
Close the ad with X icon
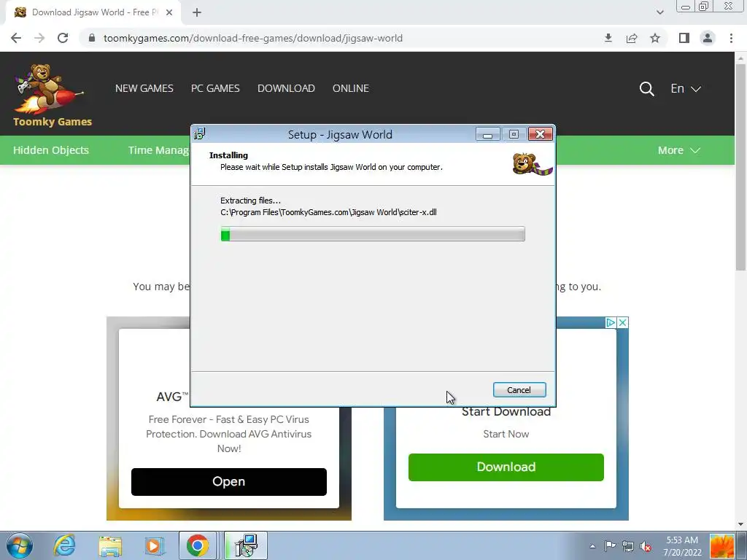623,322
